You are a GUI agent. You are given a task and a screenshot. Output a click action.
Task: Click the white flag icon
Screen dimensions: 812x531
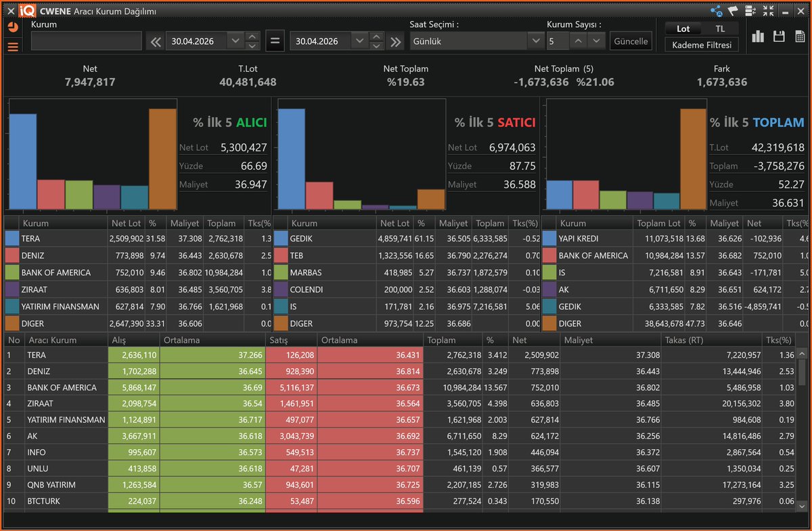733,10
